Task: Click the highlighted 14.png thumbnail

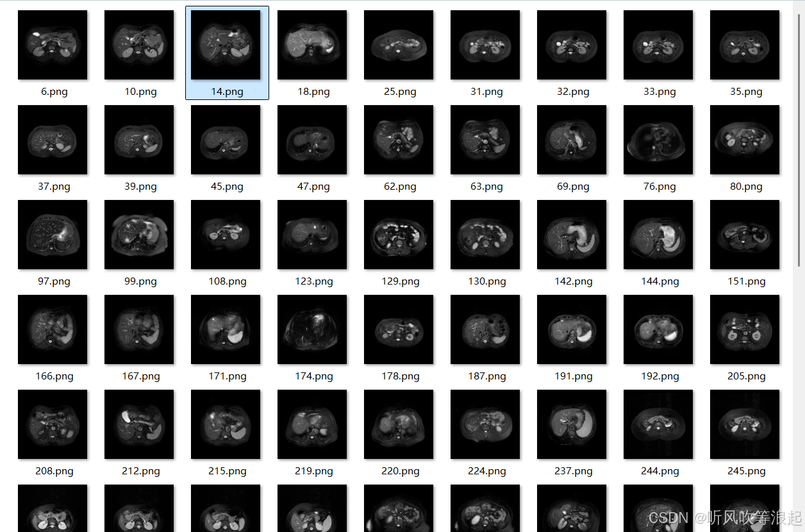Action: point(226,45)
